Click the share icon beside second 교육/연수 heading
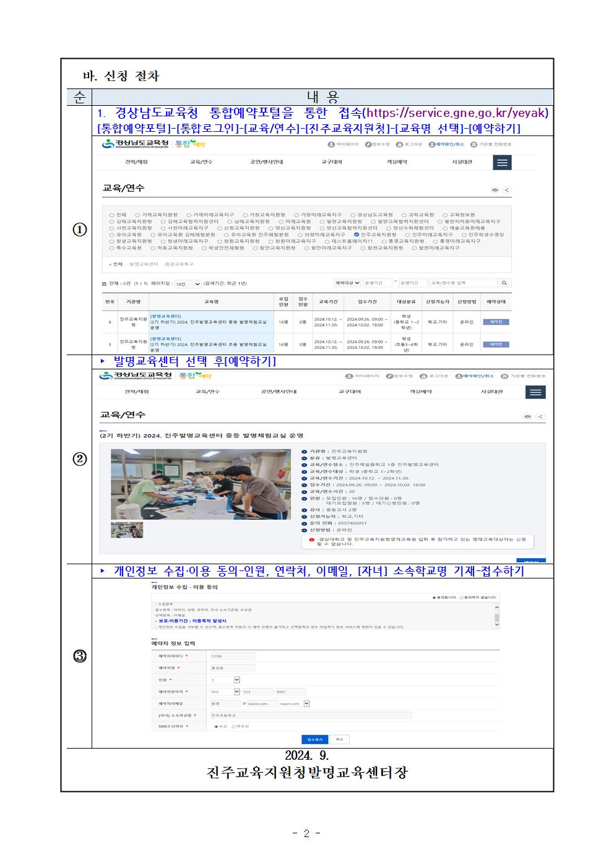The width and height of the screenshot is (614, 868). pyautogui.click(x=540, y=417)
